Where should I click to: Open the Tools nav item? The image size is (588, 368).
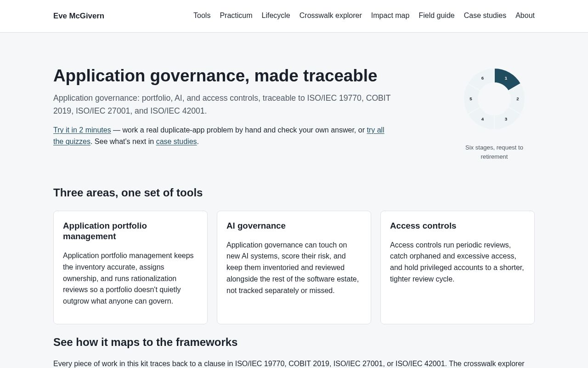(x=202, y=16)
